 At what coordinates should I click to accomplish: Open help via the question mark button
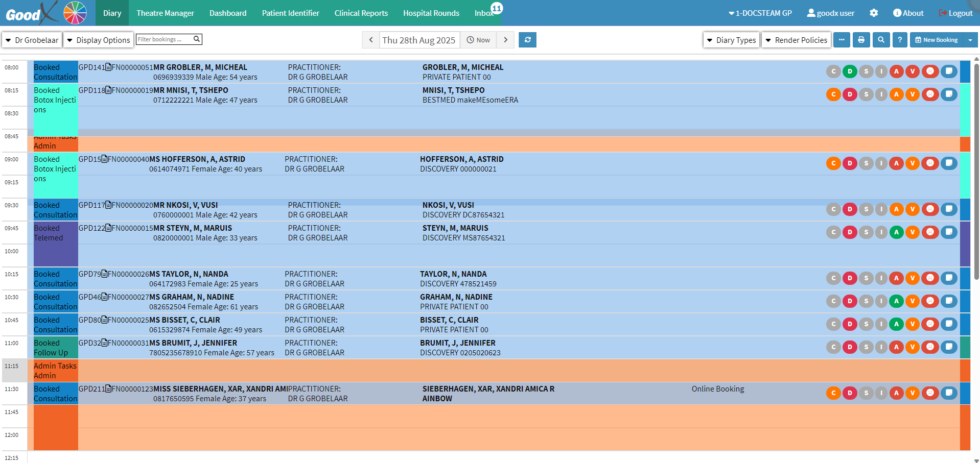click(x=900, y=40)
